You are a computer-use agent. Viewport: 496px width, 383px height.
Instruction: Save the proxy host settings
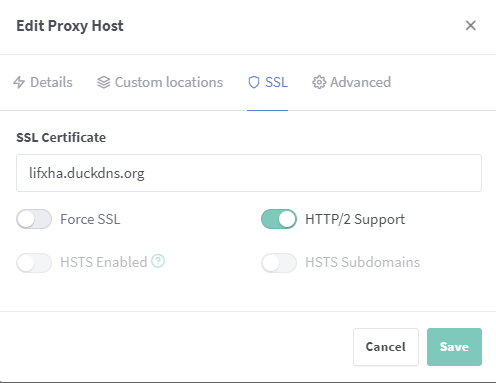click(454, 347)
